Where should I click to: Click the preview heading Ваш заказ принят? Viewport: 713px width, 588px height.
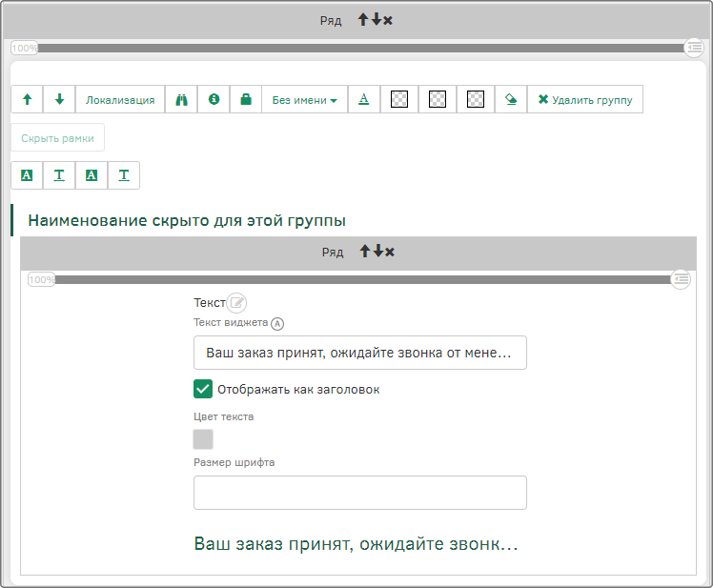click(x=356, y=544)
